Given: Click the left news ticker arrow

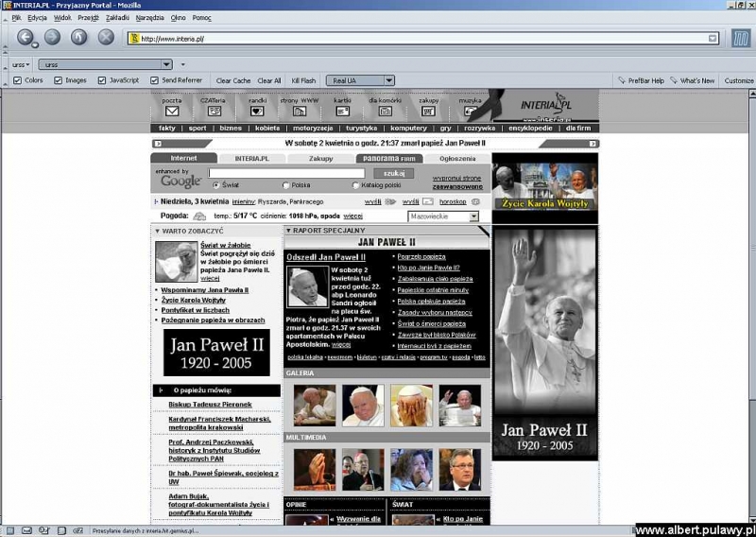Looking at the screenshot, I should [x=158, y=144].
